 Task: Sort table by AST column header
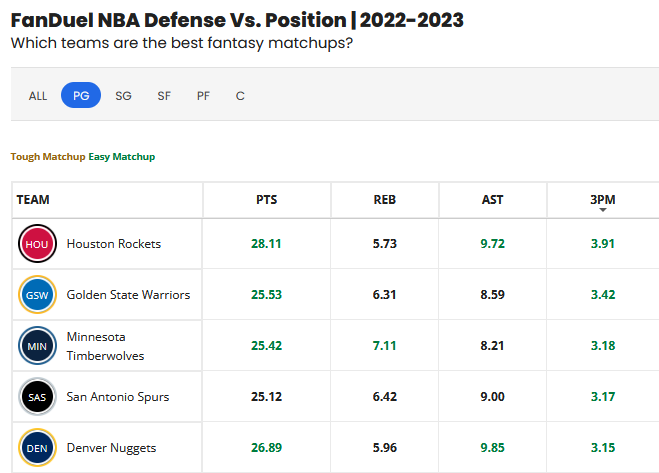pos(493,200)
